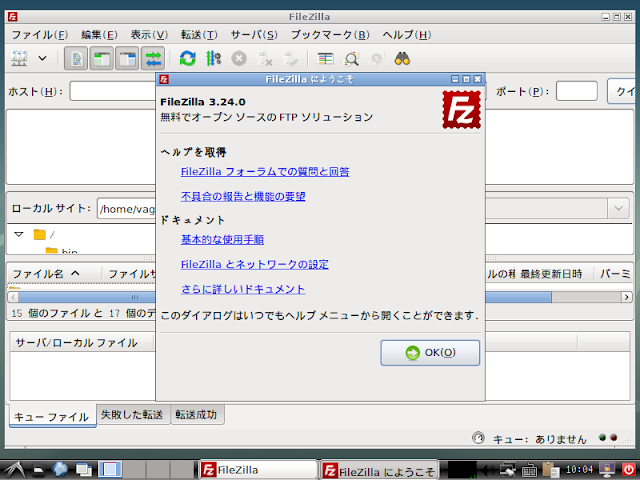Screen dimensions: 640x480
Task: Click the ホスト(H) input field
Action: click(113, 91)
